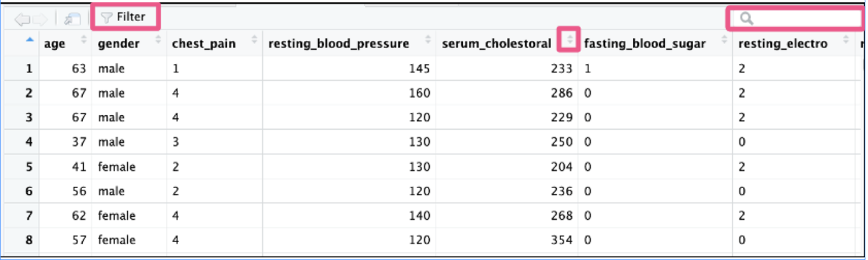This screenshot has width=868, height=260.
Task: Click the magnifying glass search icon
Action: coord(746,19)
